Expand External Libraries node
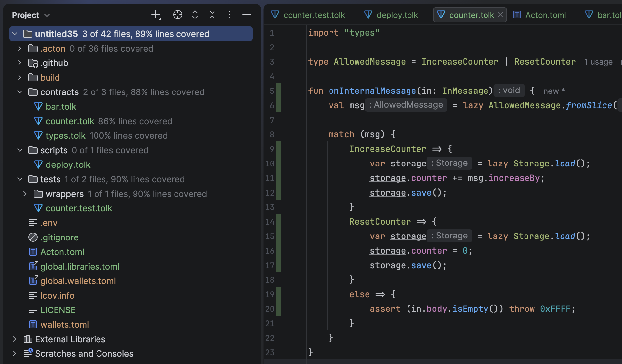The image size is (622, 364). coord(14,339)
